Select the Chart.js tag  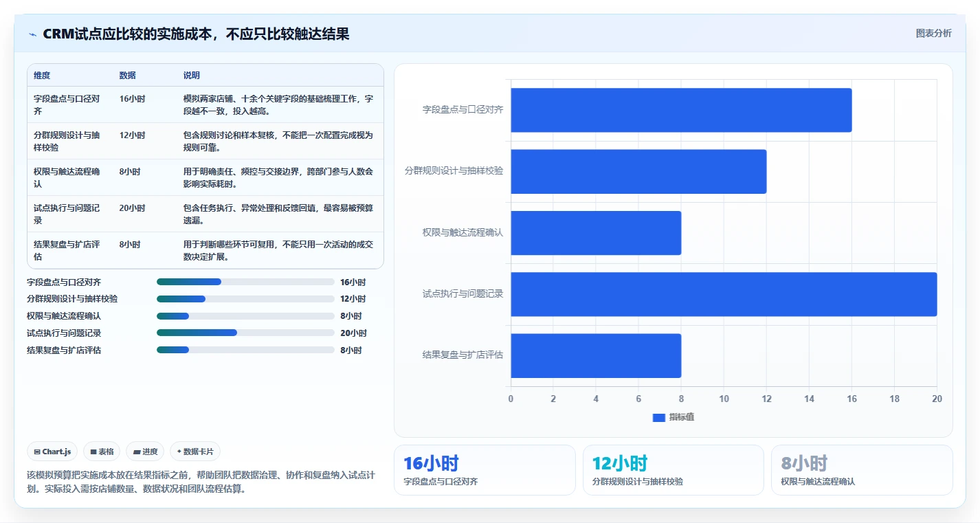click(x=53, y=452)
